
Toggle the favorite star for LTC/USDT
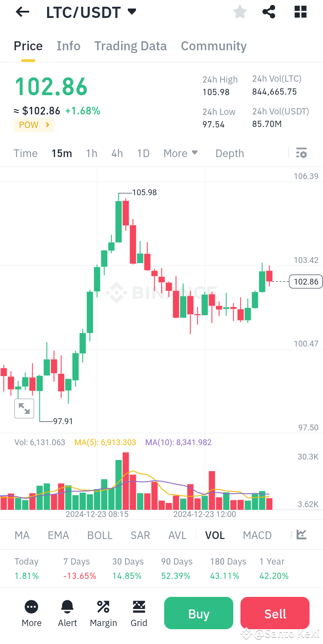(240, 12)
